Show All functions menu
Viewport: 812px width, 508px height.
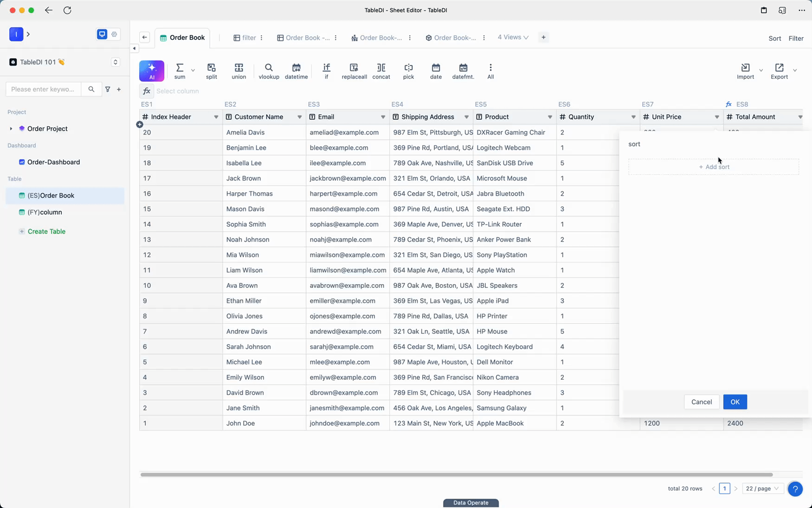point(490,71)
